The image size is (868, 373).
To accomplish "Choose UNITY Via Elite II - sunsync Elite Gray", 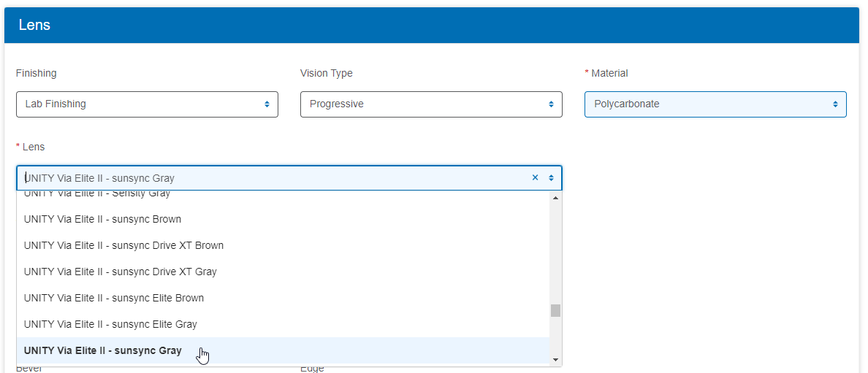I will coord(110,324).
